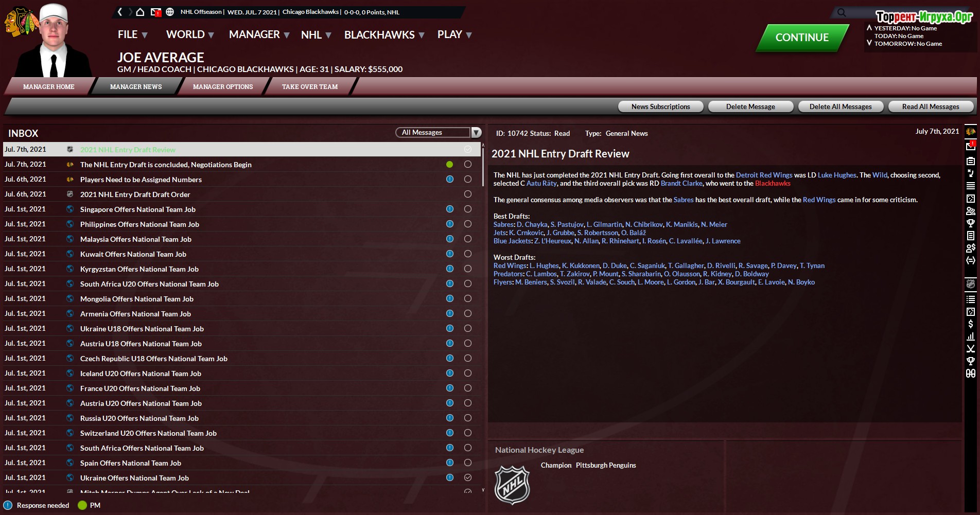Click the search magnifier icon
This screenshot has height=515, width=980.
pyautogui.click(x=842, y=12)
